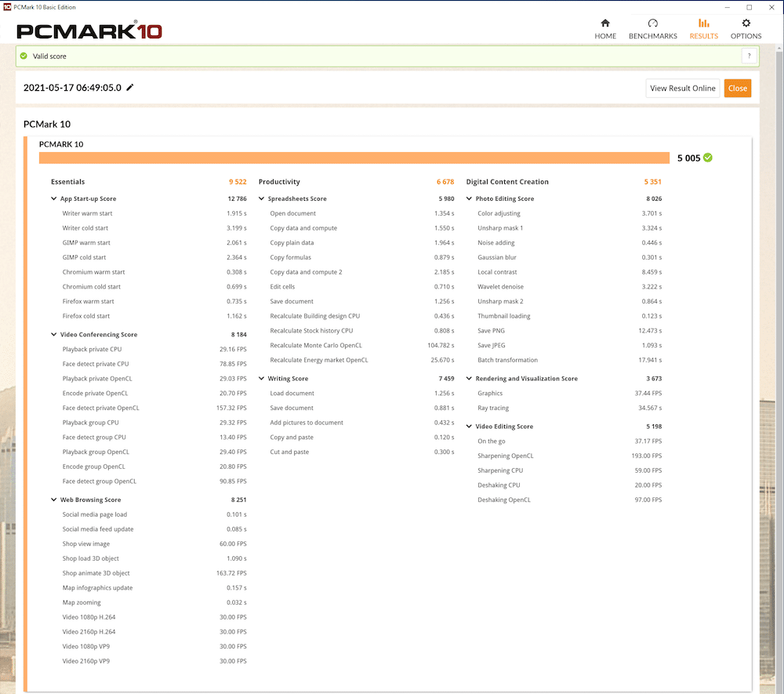Select the Recalculate Monte Carlo OpenCL row
This screenshot has height=694, width=784.
(x=362, y=346)
